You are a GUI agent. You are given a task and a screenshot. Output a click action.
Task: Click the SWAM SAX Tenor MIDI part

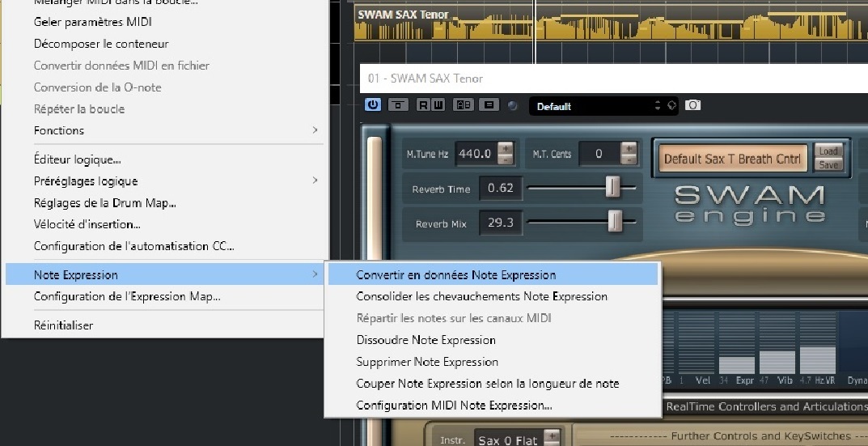pos(611,23)
